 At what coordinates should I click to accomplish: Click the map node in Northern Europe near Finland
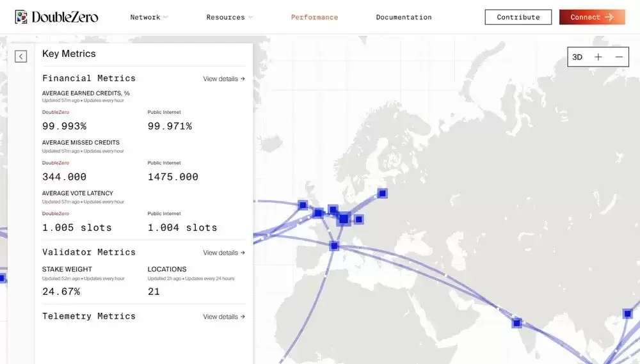[382, 193]
